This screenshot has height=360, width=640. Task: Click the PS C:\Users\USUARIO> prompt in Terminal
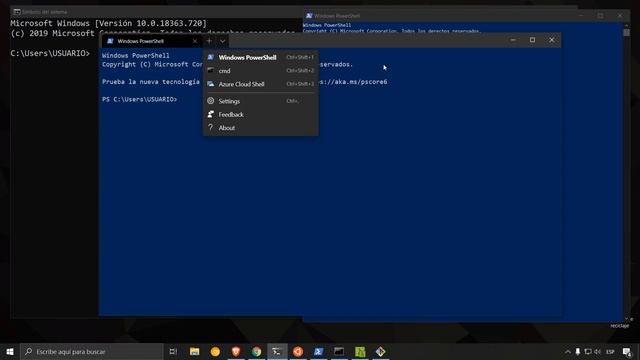coord(140,99)
